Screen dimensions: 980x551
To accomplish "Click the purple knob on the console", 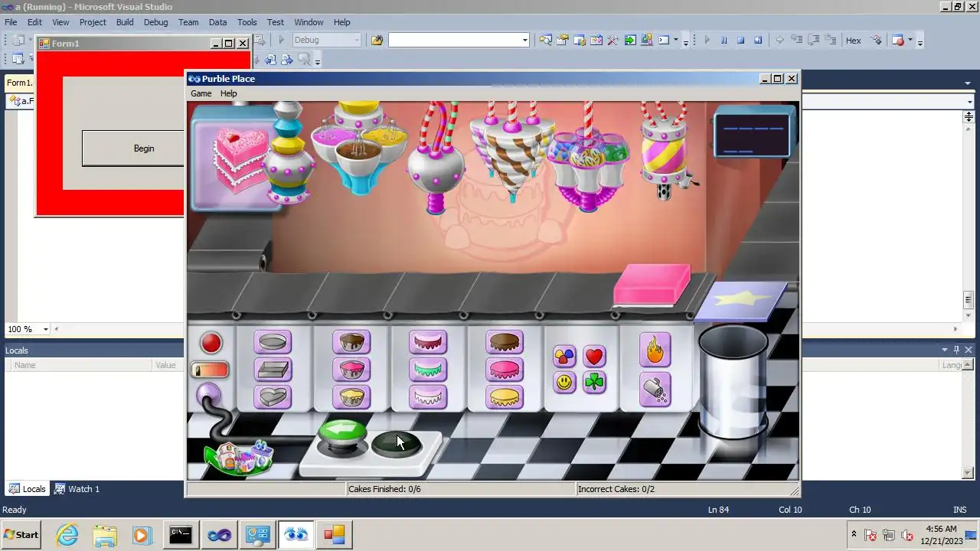I will [208, 395].
